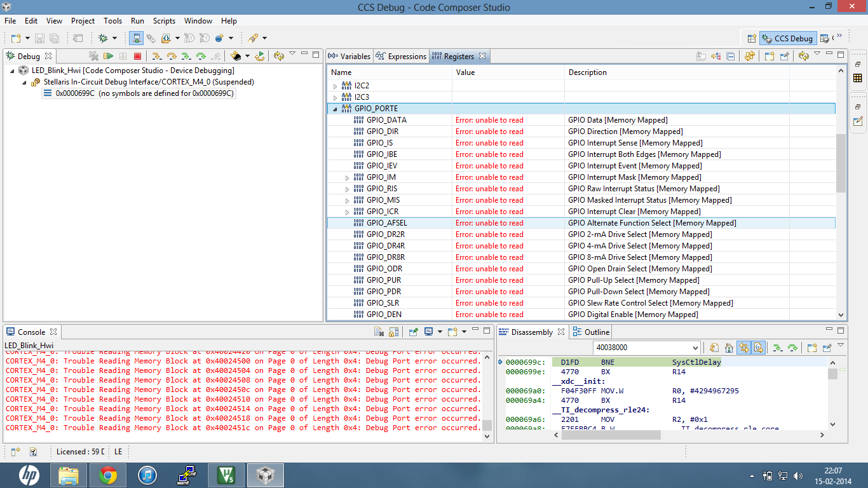The height and width of the screenshot is (488, 868).
Task: Open the Run menu
Action: [137, 21]
